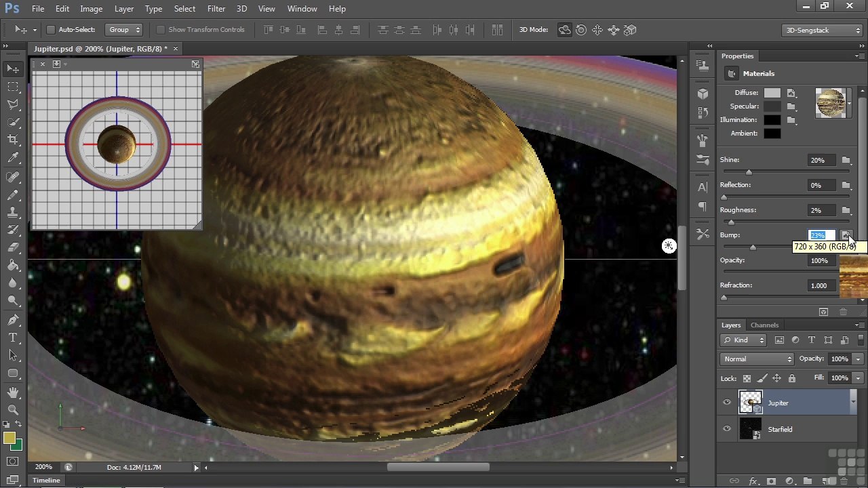Select the Clone Stamp tool

tap(13, 212)
